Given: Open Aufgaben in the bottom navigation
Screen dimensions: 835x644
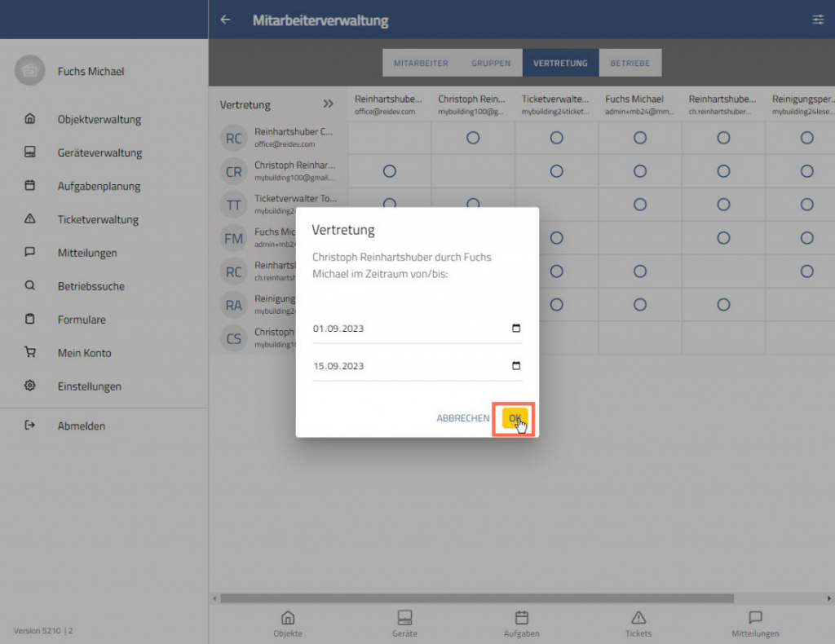Looking at the screenshot, I should click(522, 624).
